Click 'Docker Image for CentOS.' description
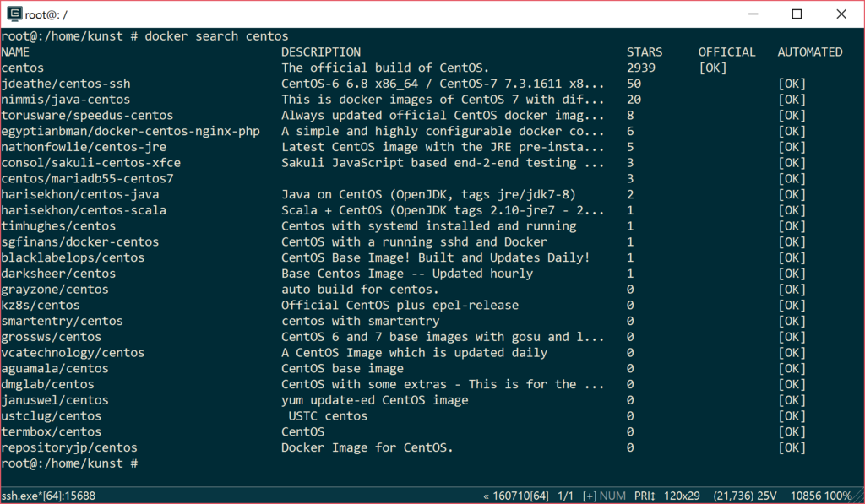This screenshot has width=865, height=504. pyautogui.click(x=367, y=447)
